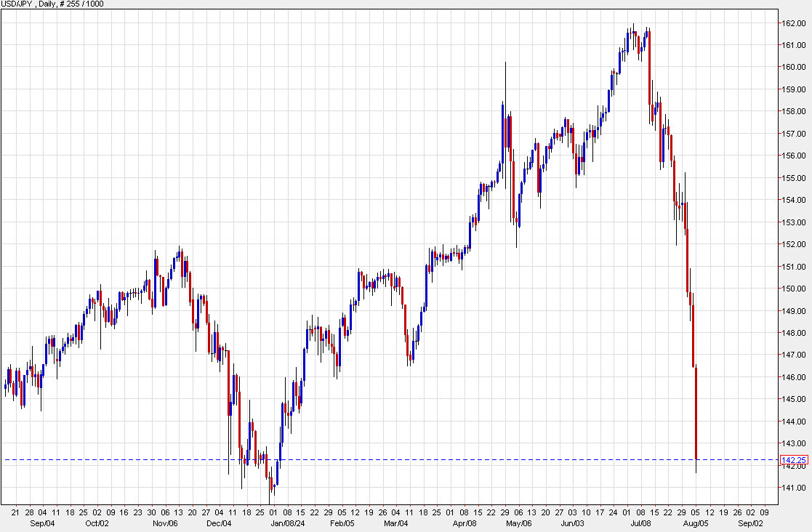Click the 162.00 price axis label
Screen dimensions: 812x532
click(794, 23)
